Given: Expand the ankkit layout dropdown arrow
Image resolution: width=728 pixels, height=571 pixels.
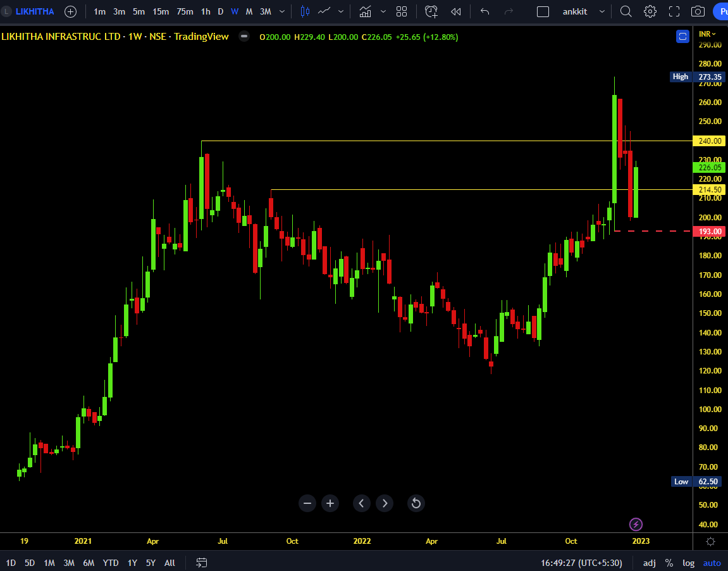Looking at the screenshot, I should tap(602, 11).
